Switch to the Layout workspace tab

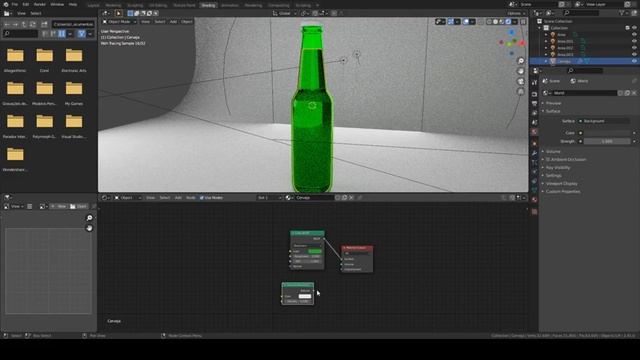click(93, 5)
